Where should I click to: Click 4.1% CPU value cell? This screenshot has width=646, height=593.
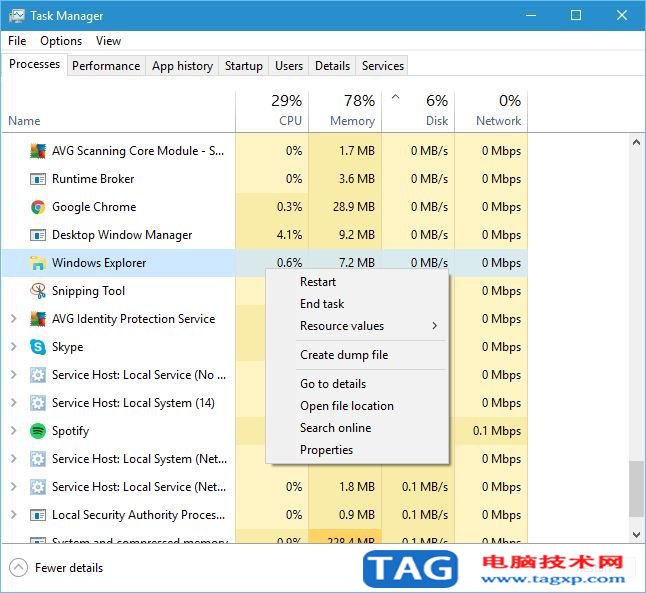click(272, 235)
